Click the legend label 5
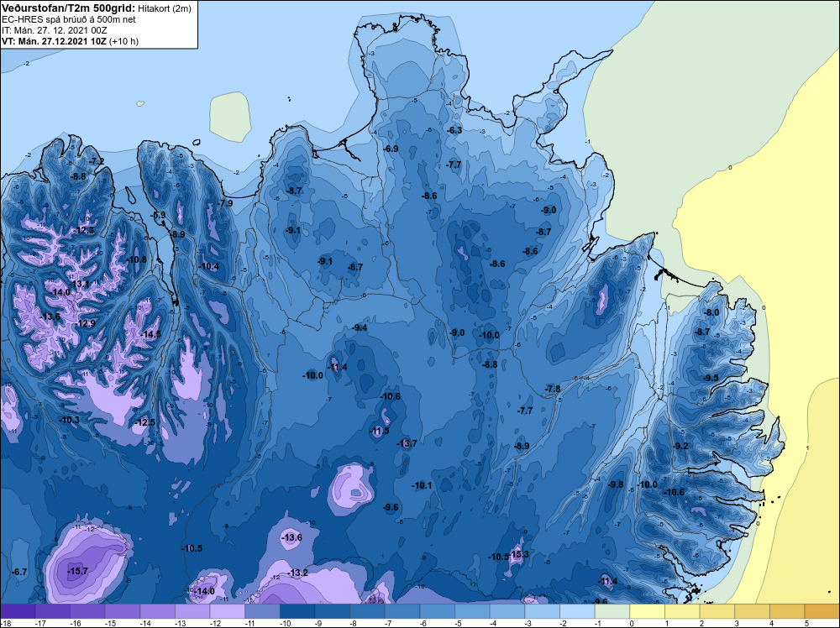 (x=806, y=624)
